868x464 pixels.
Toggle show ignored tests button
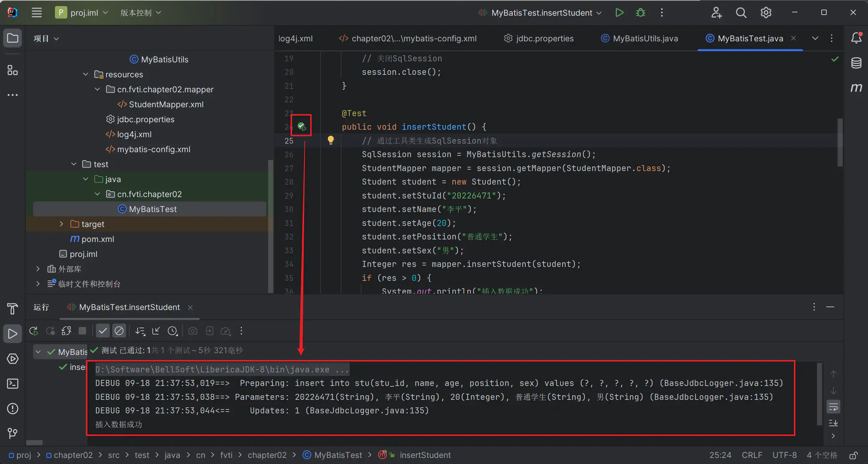(x=119, y=331)
